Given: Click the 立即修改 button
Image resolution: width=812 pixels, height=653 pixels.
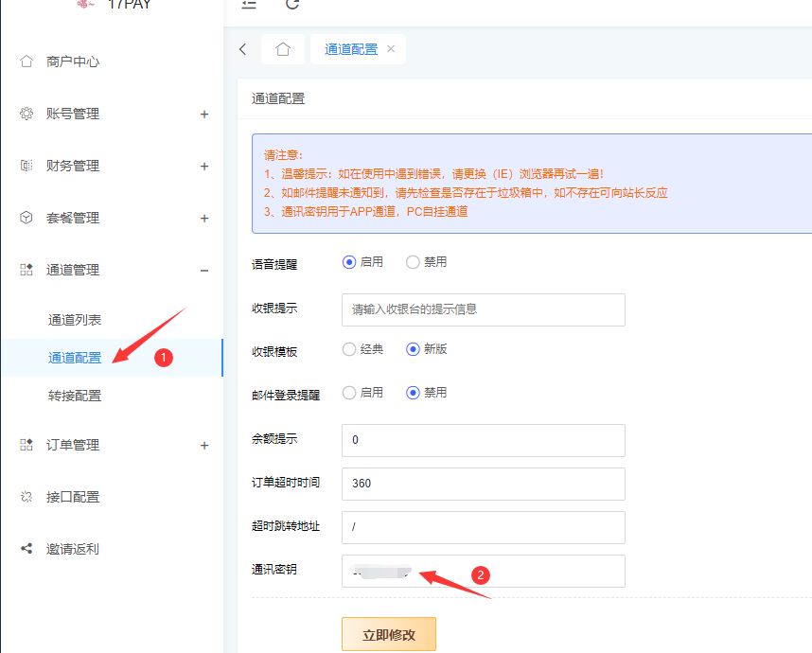Looking at the screenshot, I should [x=389, y=634].
